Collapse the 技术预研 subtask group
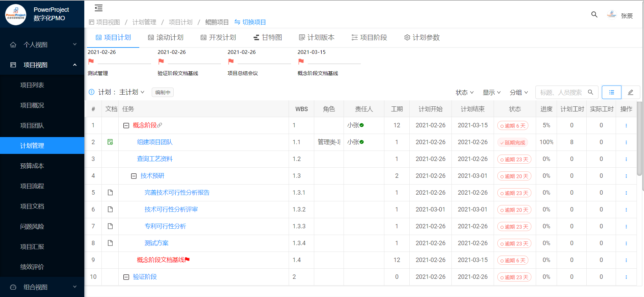This screenshot has height=297, width=644. 134,176
